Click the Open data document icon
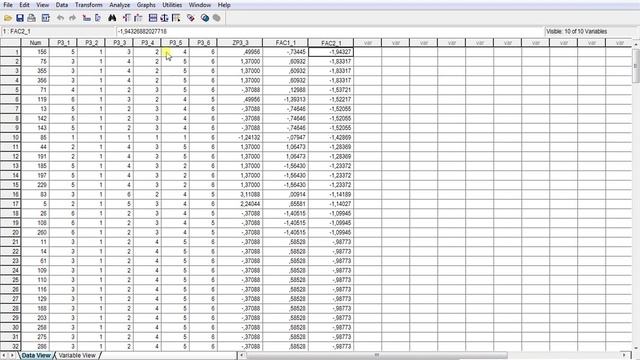 pyautogui.click(x=8, y=18)
